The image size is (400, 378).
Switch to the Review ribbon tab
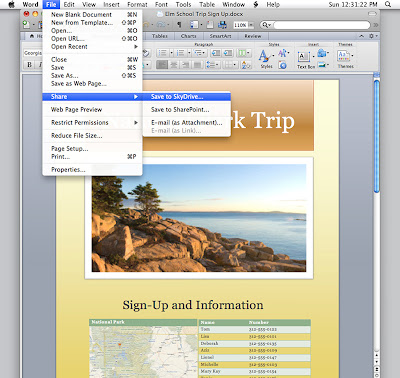[x=252, y=36]
